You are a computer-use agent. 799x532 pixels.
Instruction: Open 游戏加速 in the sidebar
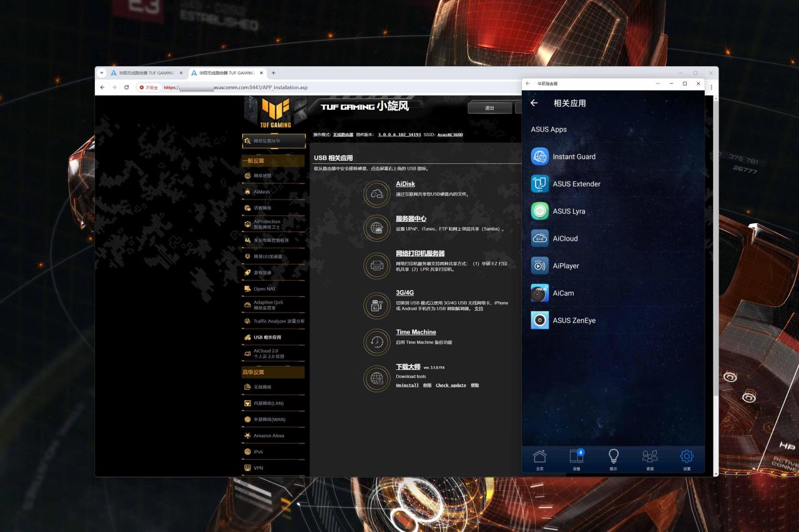(x=273, y=273)
